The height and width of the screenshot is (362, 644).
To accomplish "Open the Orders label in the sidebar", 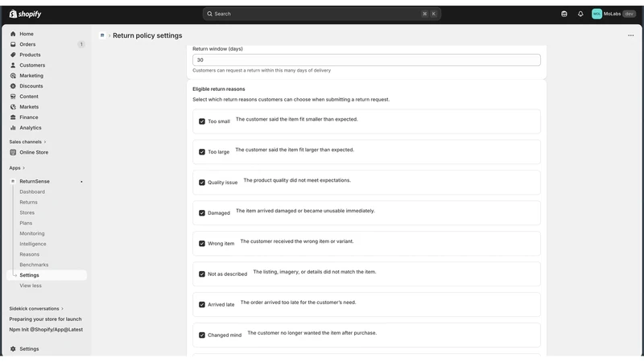I will [27, 44].
